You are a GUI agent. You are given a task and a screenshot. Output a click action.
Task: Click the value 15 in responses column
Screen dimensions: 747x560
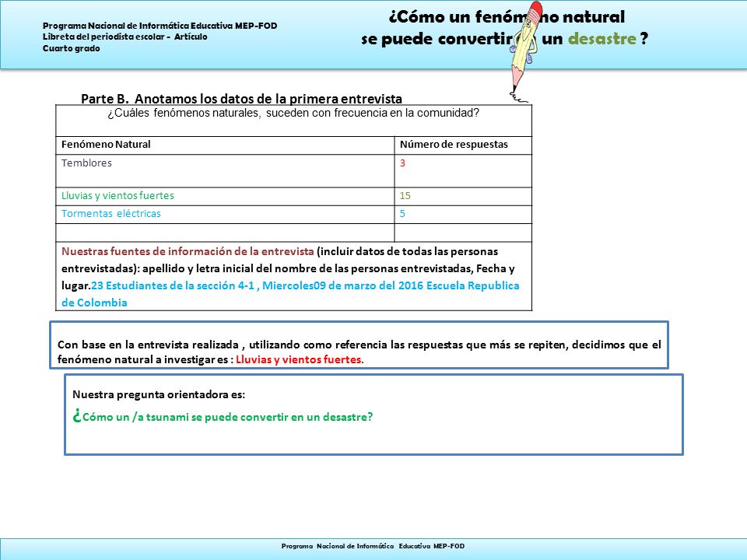pyautogui.click(x=405, y=196)
